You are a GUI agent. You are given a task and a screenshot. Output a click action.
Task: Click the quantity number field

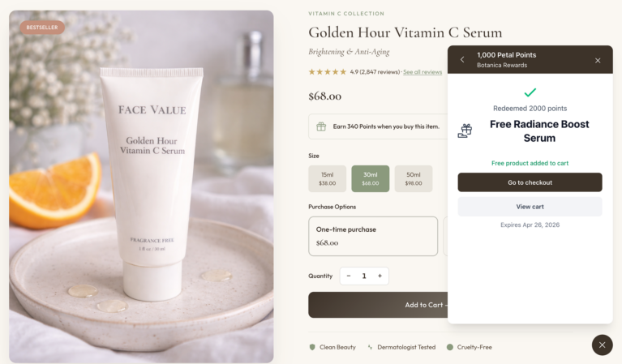(x=364, y=276)
